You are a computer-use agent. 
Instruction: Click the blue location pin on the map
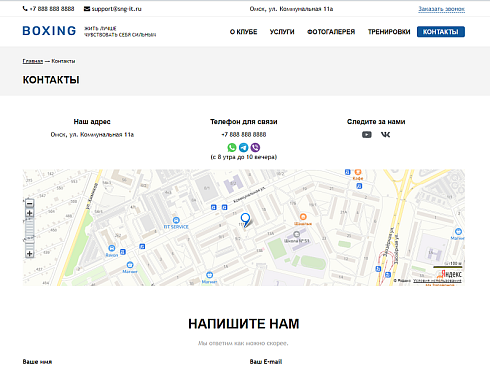tap(245, 220)
